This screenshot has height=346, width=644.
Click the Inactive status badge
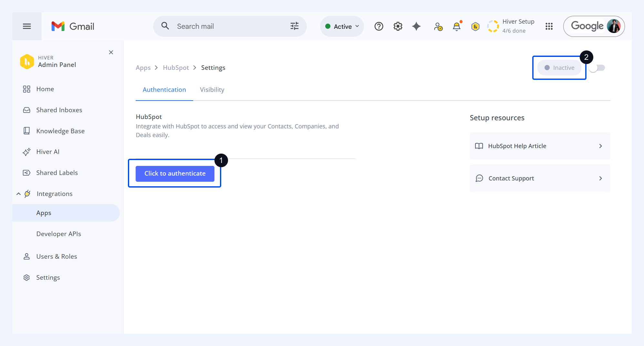559,68
